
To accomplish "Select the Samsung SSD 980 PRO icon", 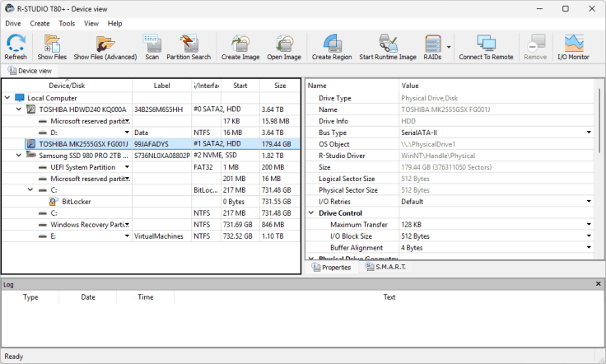I will [x=31, y=155].
